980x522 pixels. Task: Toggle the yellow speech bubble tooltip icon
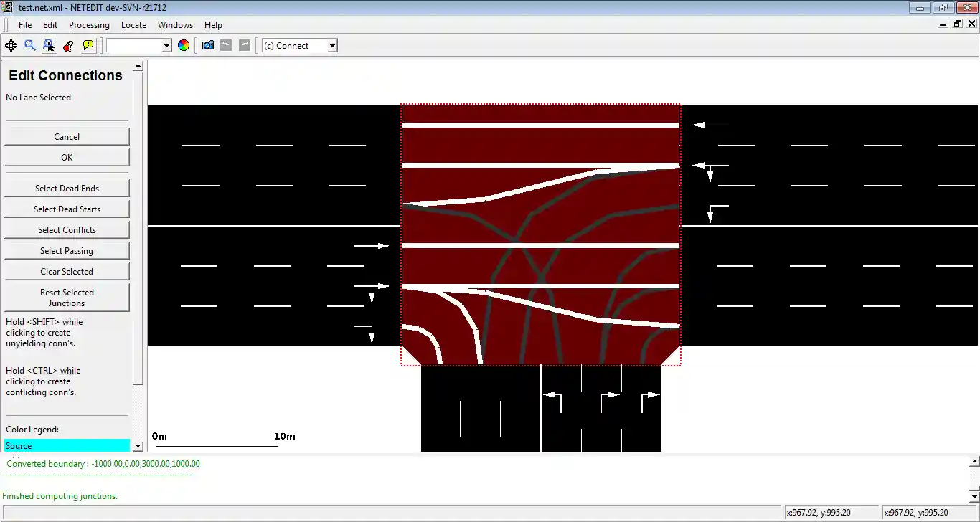pos(88,45)
